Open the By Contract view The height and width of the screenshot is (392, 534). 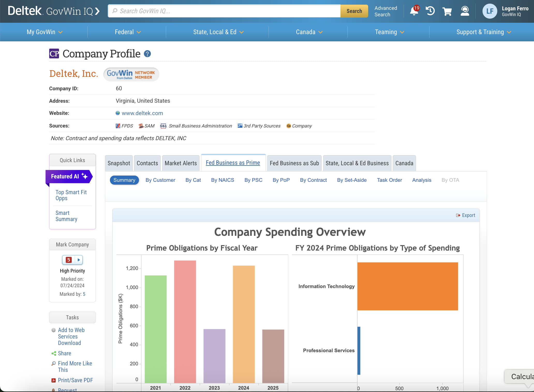pyautogui.click(x=313, y=180)
